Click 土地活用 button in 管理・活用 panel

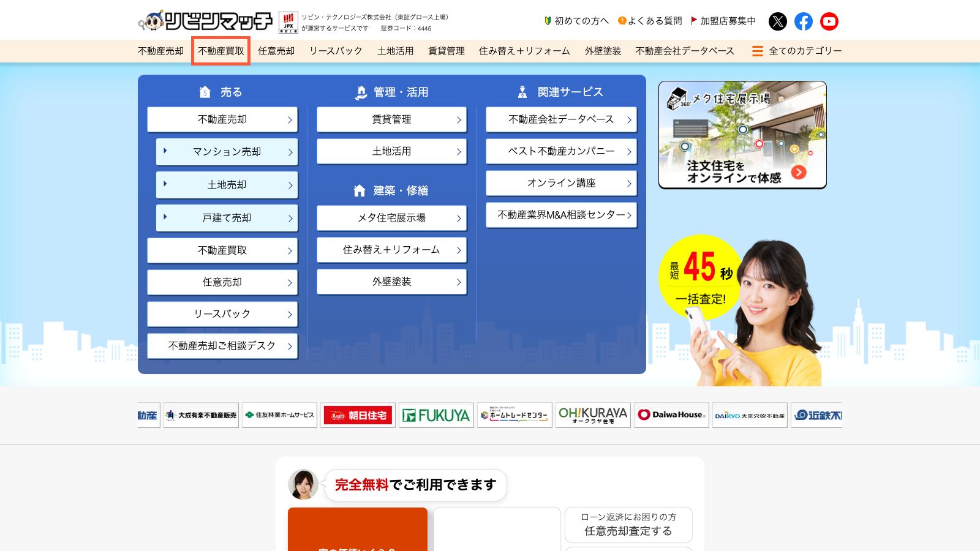click(391, 151)
